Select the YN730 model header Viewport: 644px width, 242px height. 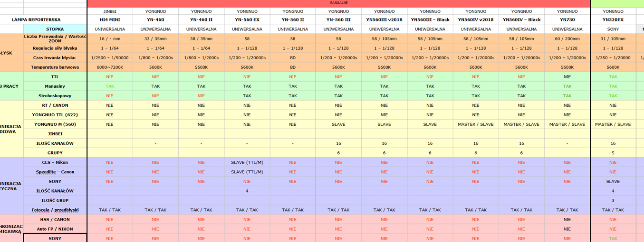(567, 20)
